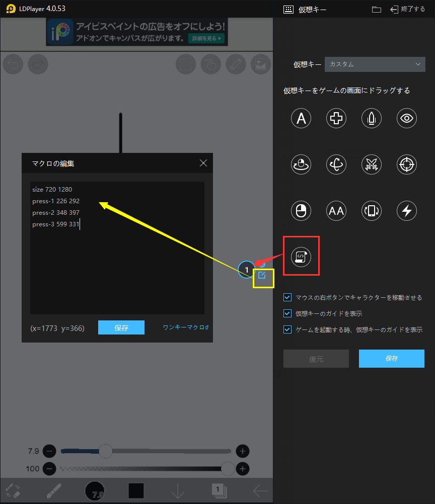This screenshot has width=435, height=504.
Task: Select the brush tool in the bottom toolbar
Action: [x=54, y=490]
